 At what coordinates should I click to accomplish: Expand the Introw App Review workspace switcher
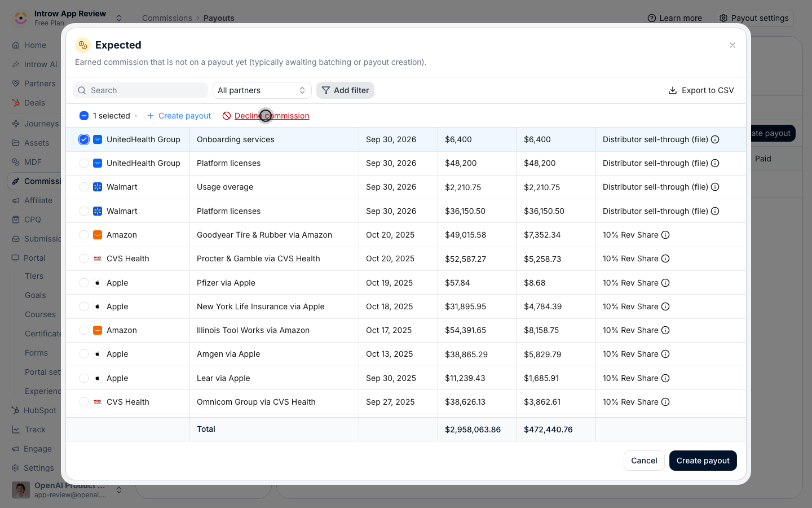(x=119, y=18)
